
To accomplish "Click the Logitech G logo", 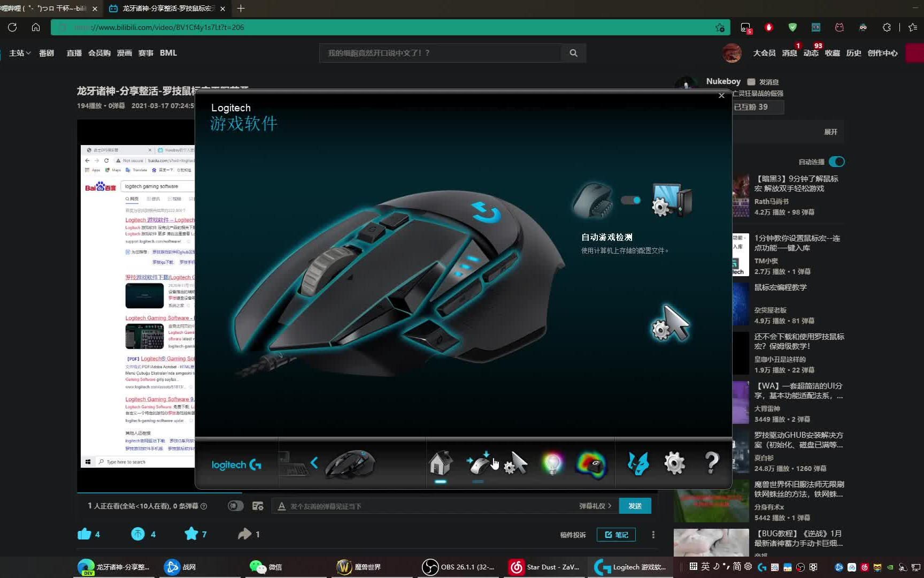I will (236, 465).
